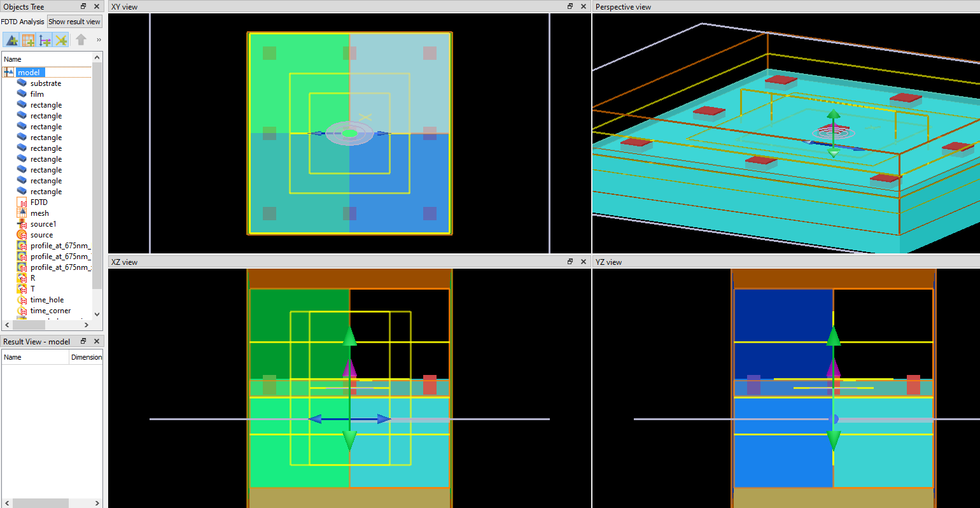
Task: Select the mesh override object
Action: [x=39, y=213]
